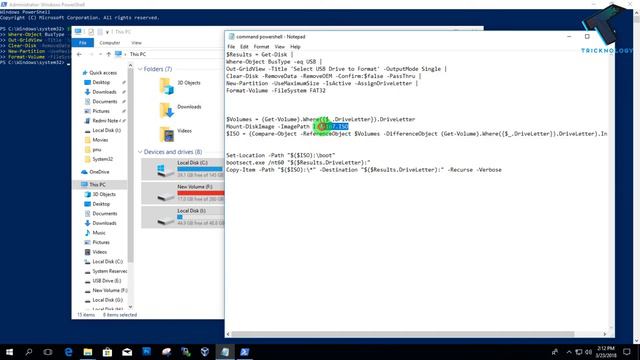Open Notepad's File menu

tap(231, 47)
